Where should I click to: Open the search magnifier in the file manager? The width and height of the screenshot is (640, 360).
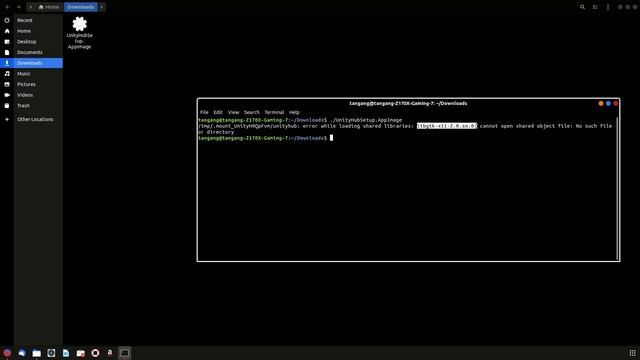(x=582, y=7)
